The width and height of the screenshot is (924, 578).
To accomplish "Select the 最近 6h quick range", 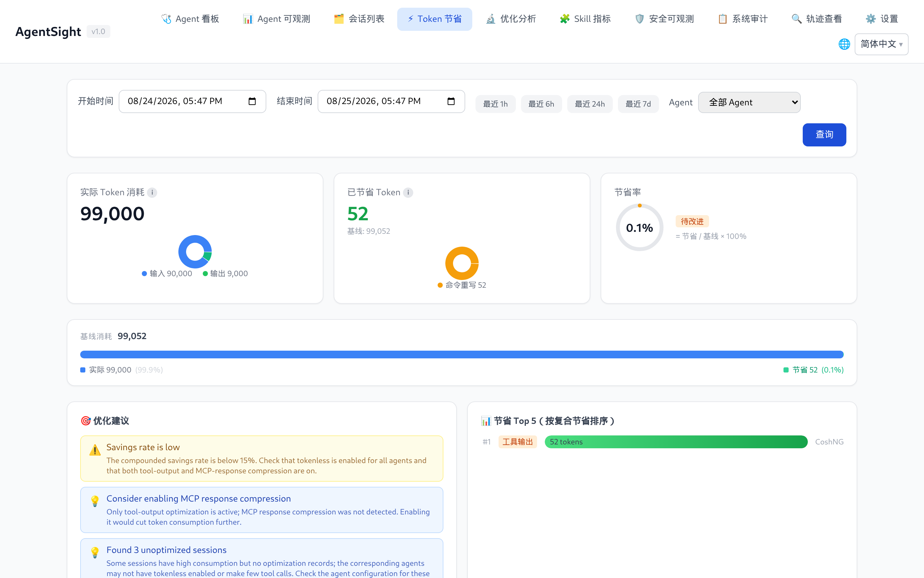I will pyautogui.click(x=541, y=104).
